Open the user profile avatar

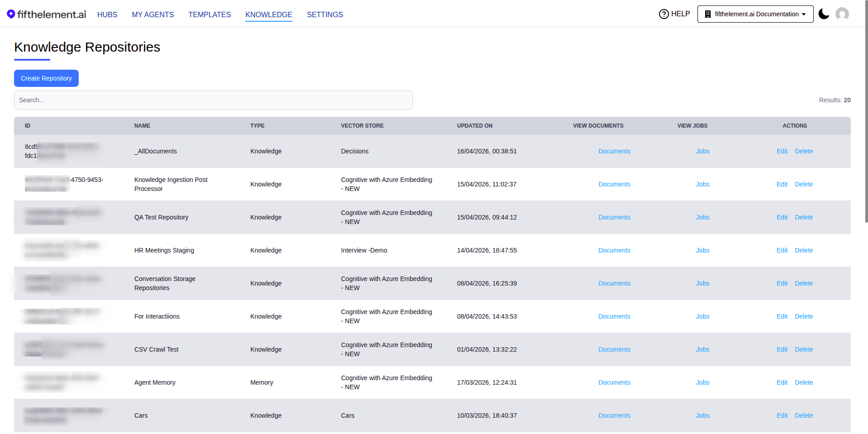(x=842, y=14)
